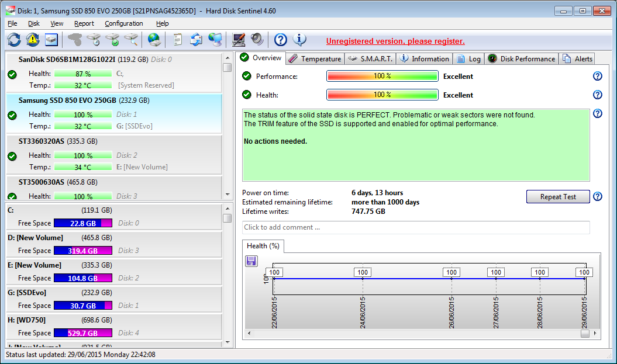Select the H: [WD750] partition
Viewport: 617px width, 364px height.
point(114,327)
